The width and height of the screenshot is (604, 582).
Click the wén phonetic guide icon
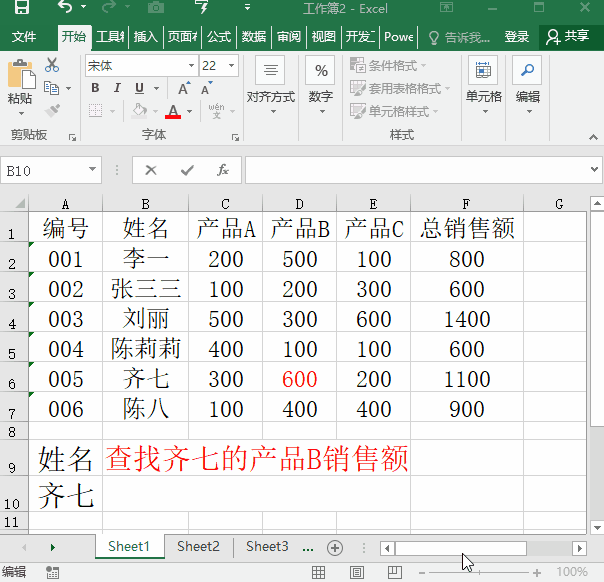point(216,111)
